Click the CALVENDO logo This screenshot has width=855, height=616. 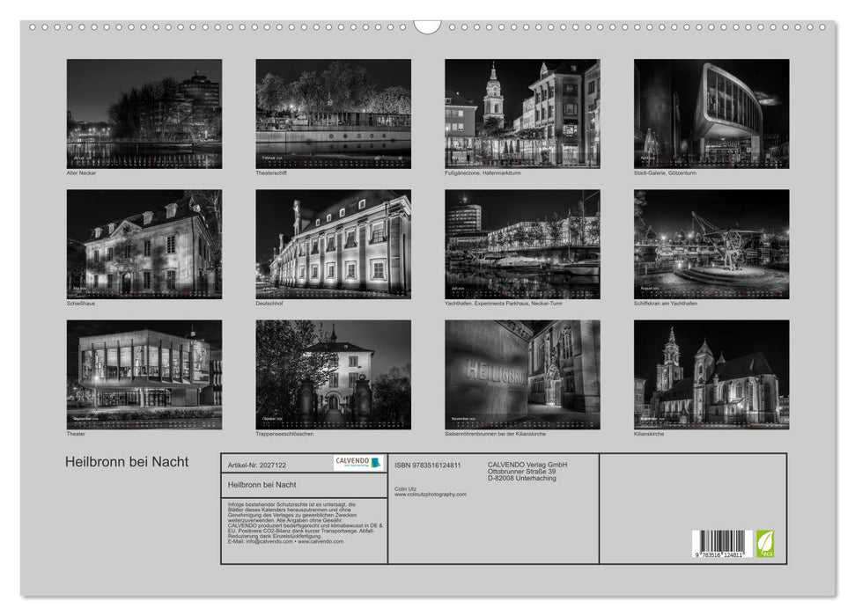click(x=358, y=463)
